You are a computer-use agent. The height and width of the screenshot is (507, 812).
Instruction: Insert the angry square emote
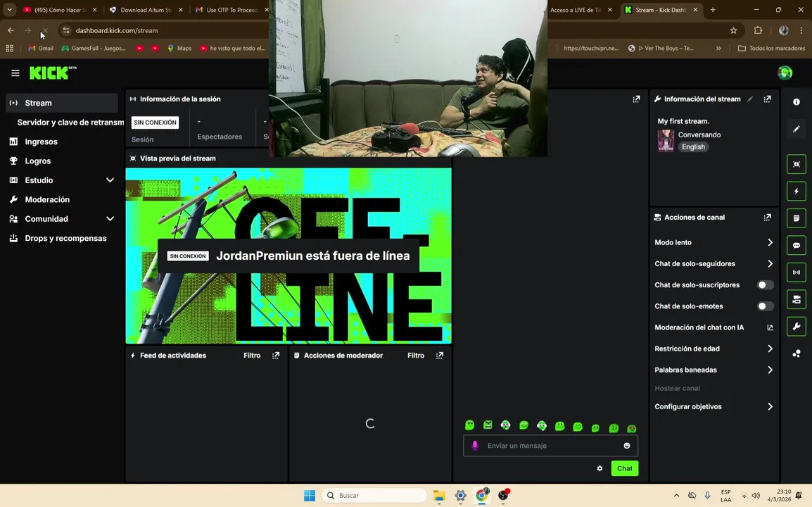(x=488, y=425)
